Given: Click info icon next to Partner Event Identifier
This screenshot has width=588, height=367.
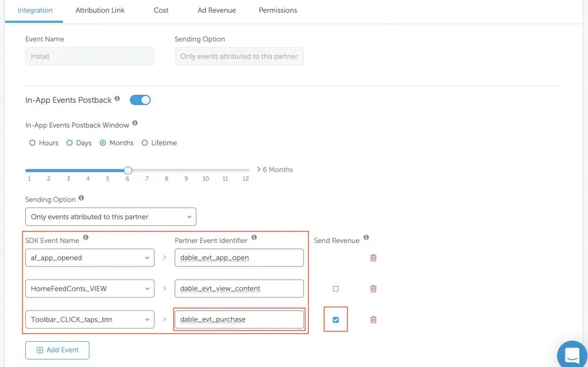Looking at the screenshot, I should coord(254,237).
